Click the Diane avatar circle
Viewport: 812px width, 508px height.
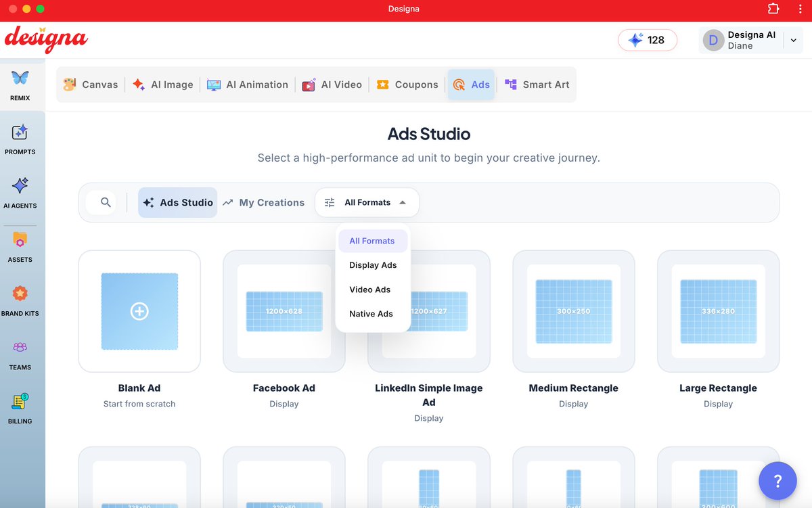(x=713, y=41)
